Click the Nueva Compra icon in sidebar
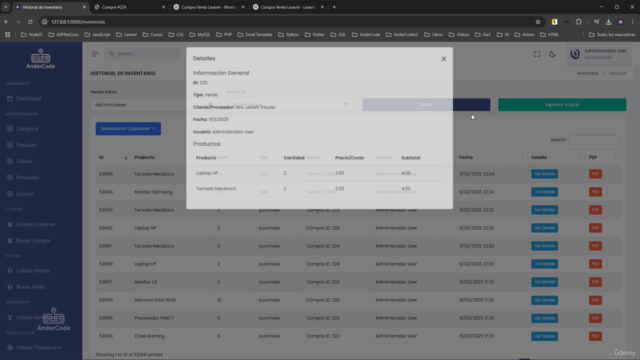The width and height of the screenshot is (640, 360). pyautogui.click(x=10, y=241)
